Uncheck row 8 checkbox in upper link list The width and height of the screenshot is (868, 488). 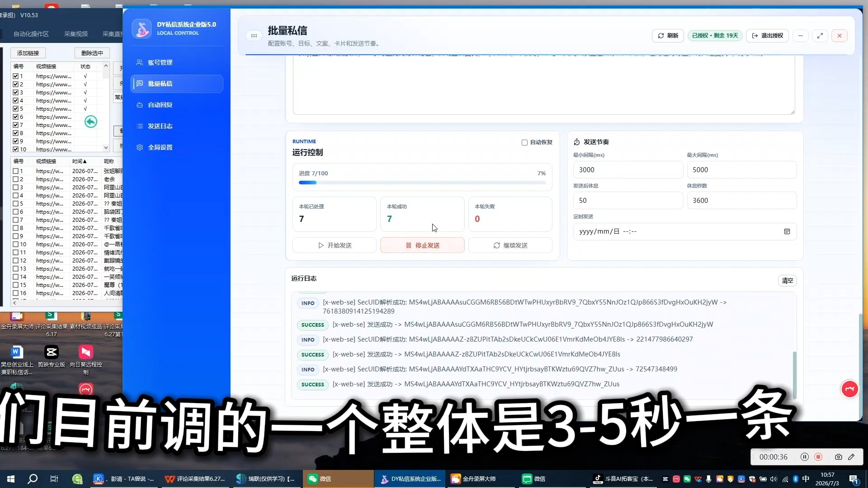[15, 133]
